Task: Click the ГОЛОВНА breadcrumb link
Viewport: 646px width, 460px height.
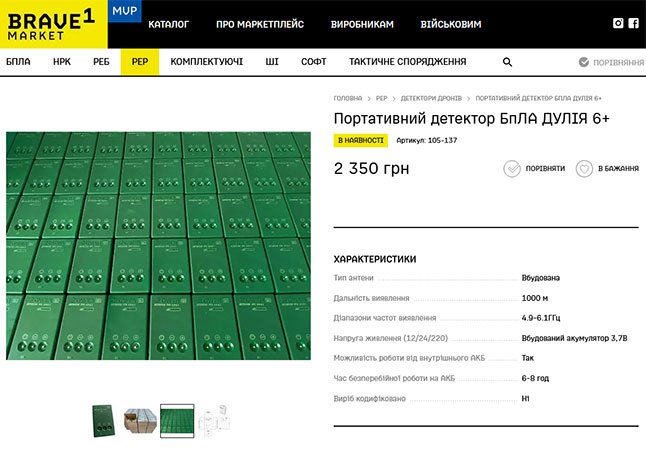Action: pos(348,99)
